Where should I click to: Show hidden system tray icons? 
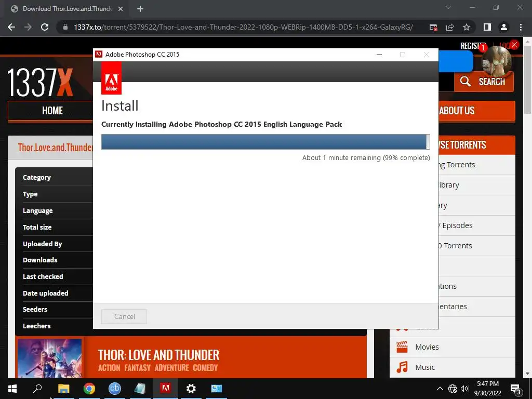click(x=440, y=389)
